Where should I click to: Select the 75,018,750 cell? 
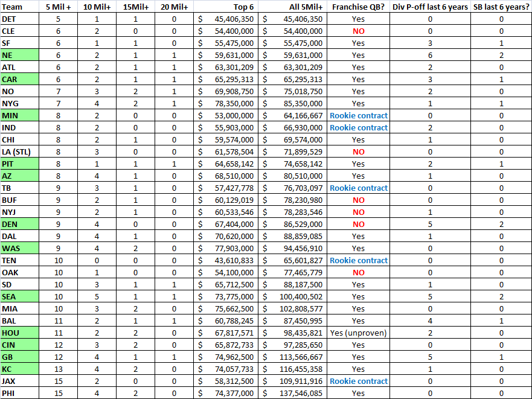click(292, 92)
